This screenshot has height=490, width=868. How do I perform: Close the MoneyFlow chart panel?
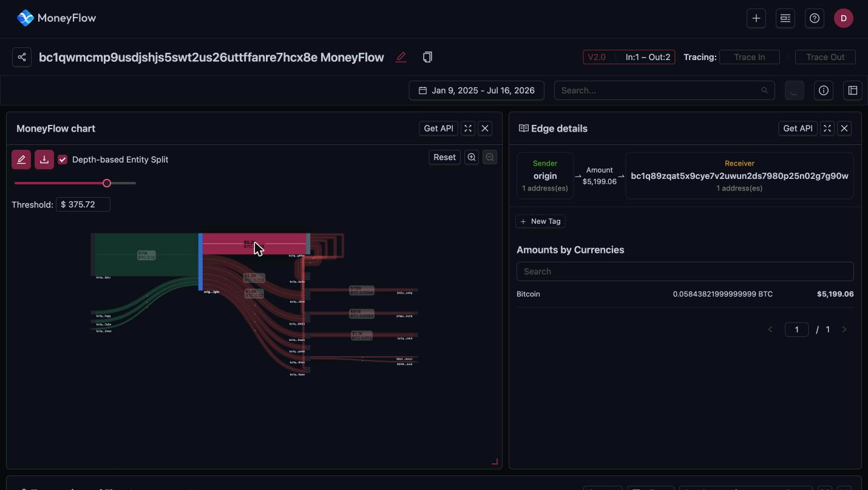pyautogui.click(x=485, y=129)
